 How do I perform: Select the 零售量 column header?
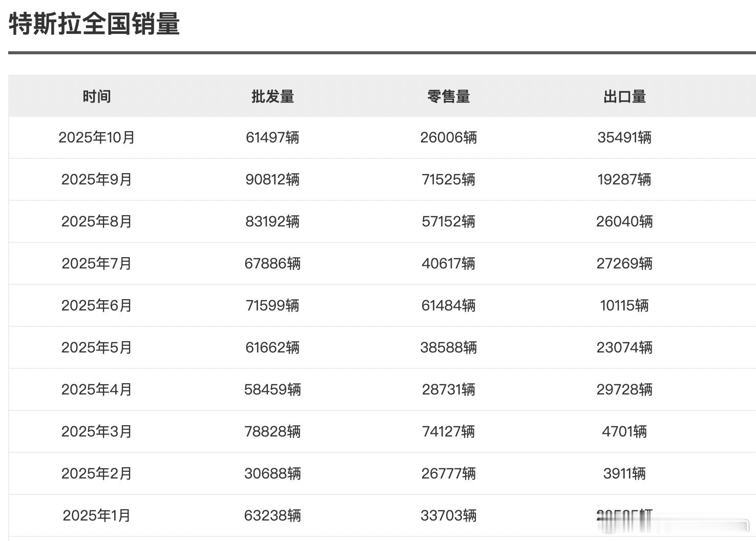click(449, 96)
